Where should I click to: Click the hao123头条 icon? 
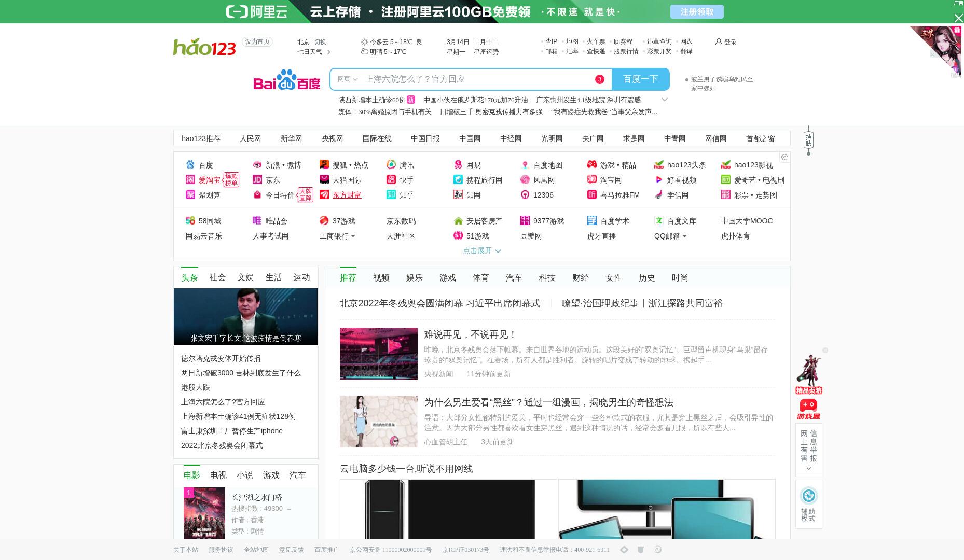659,165
